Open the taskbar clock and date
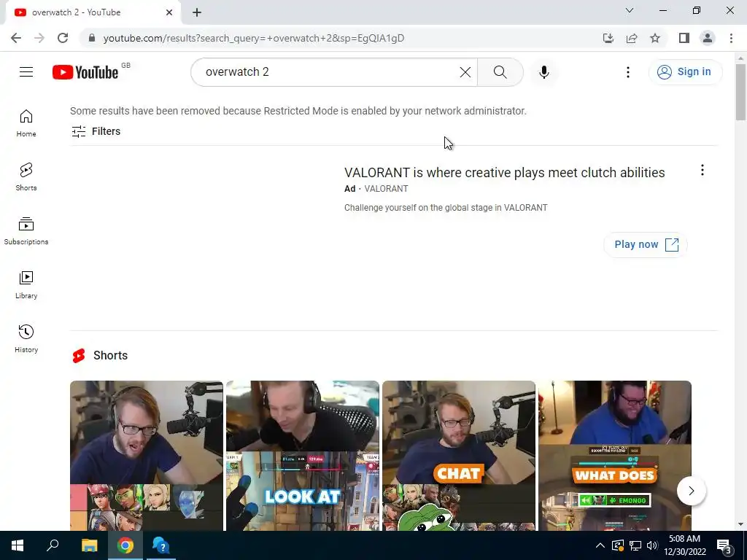The height and width of the screenshot is (560, 747). [x=684, y=545]
